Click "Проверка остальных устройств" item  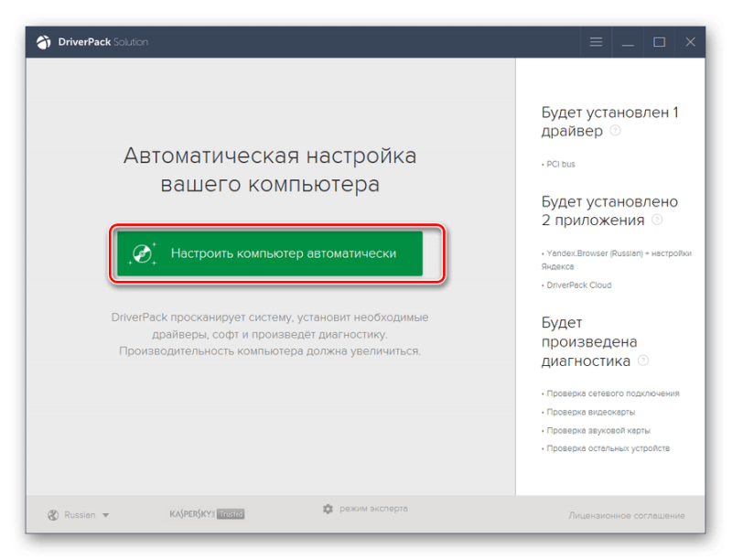(x=606, y=448)
